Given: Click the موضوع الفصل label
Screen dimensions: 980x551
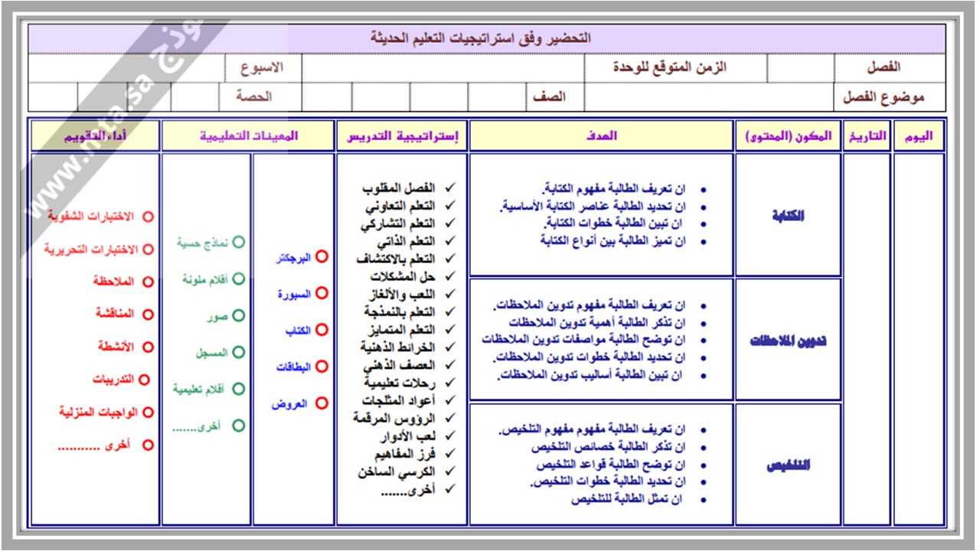Looking at the screenshot, I should point(884,97).
